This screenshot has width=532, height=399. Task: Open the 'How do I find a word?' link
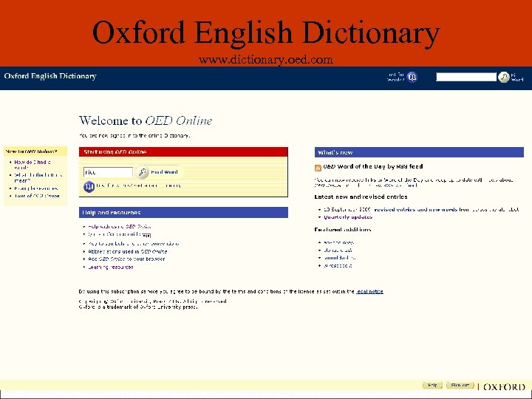point(33,165)
